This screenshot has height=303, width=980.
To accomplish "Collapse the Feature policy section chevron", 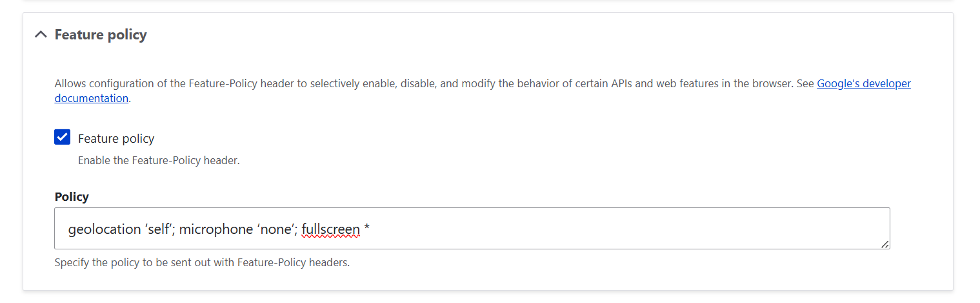I will (x=41, y=35).
